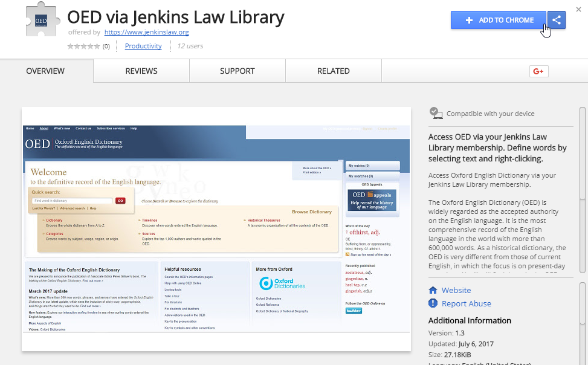This screenshot has height=365, width=588.
Task: Click the OED puzzle piece extension icon
Action: coord(42,19)
